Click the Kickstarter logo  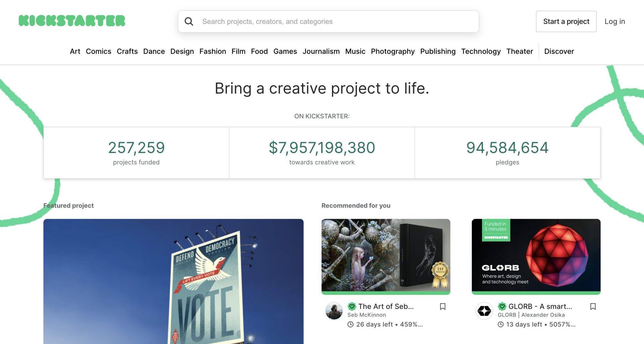coord(72,21)
